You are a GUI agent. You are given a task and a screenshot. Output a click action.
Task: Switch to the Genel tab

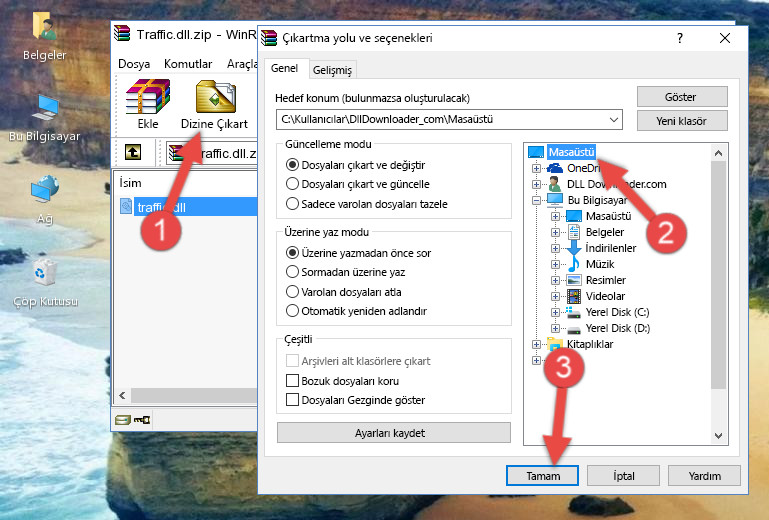click(284, 68)
